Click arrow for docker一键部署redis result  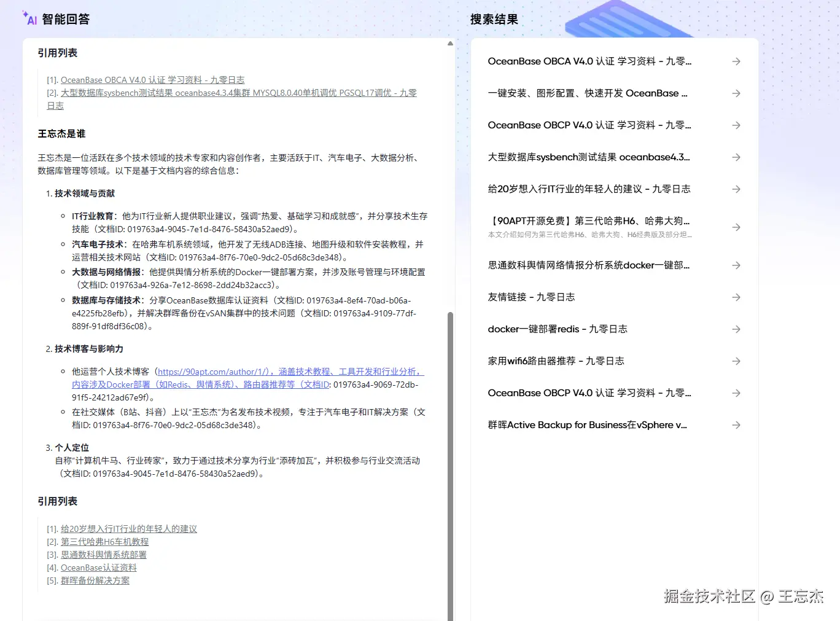(x=736, y=329)
